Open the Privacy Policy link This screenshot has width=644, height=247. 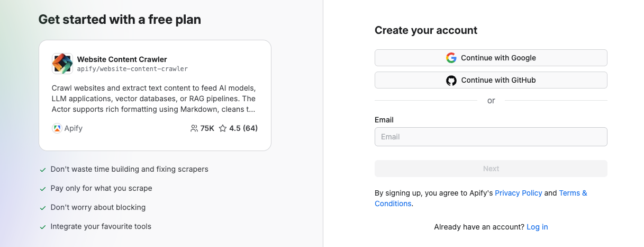[518, 193]
